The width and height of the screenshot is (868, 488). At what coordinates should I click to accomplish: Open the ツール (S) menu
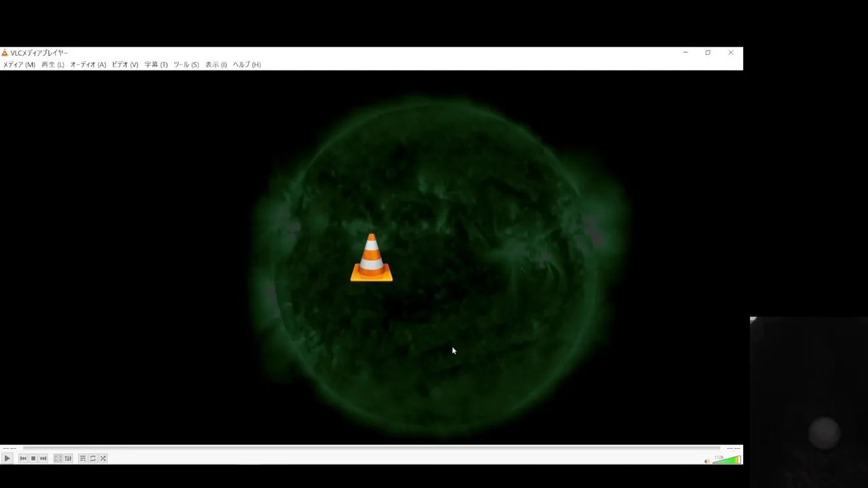tap(186, 64)
